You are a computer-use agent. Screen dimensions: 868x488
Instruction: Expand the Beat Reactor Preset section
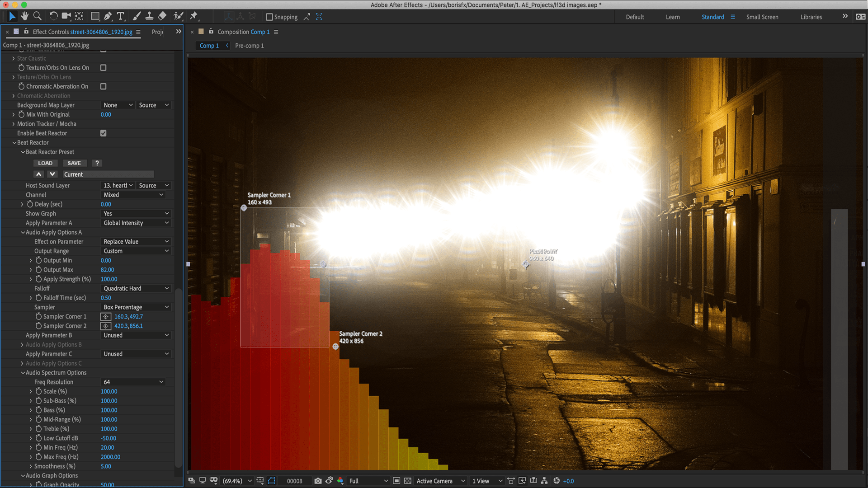pyautogui.click(x=21, y=151)
